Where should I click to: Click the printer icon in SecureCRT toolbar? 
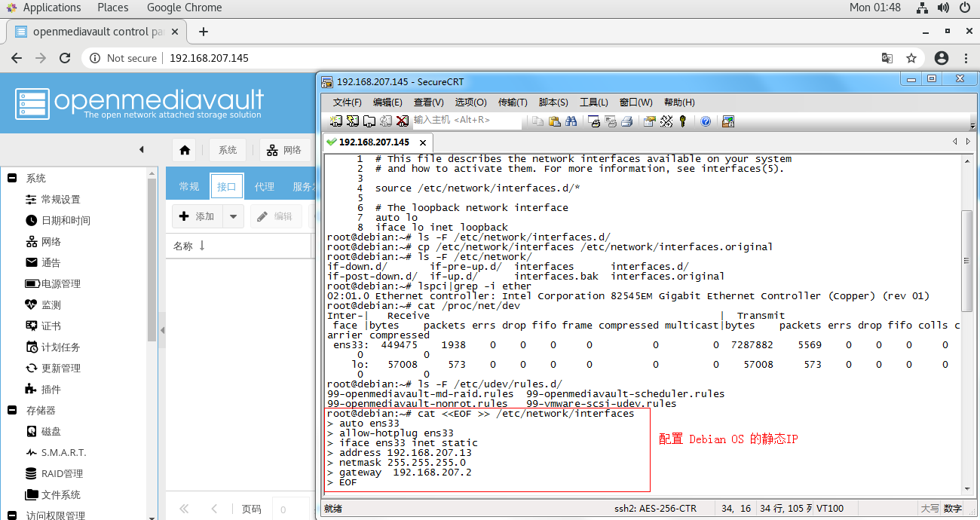(x=626, y=121)
